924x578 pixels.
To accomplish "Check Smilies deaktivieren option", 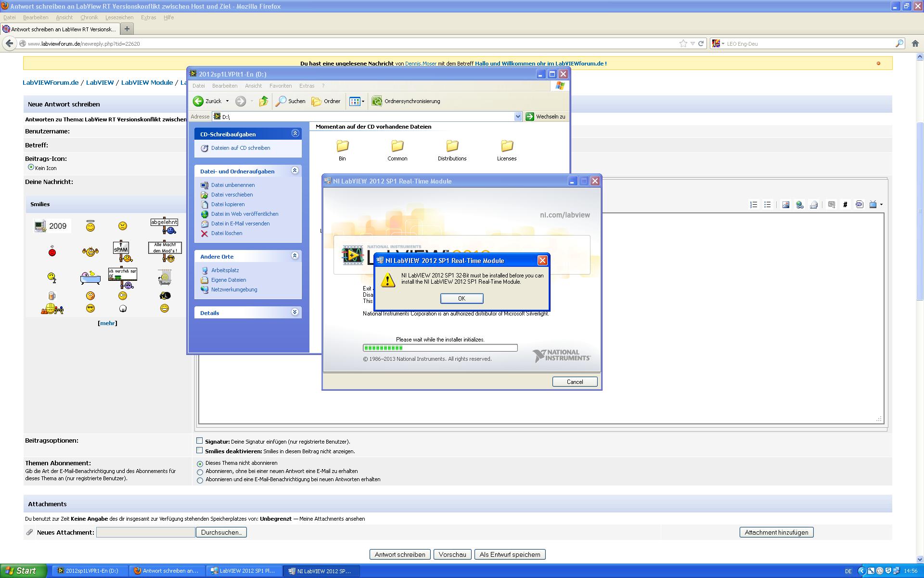I will tap(200, 450).
